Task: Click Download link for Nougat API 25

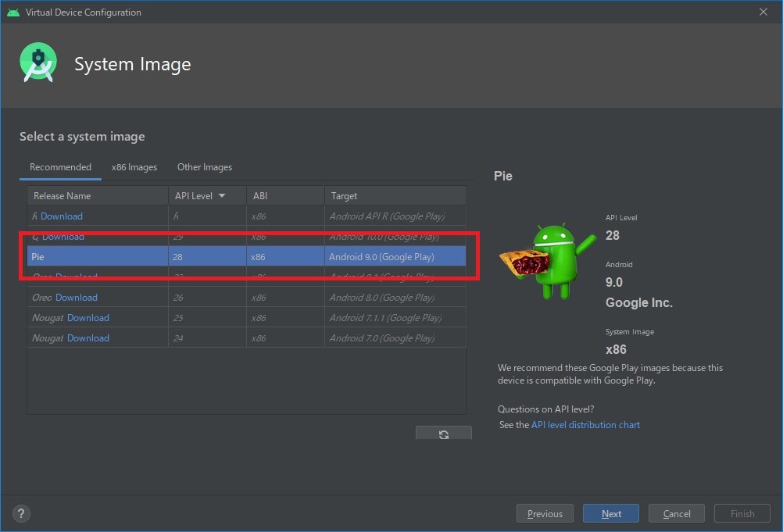Action: point(88,318)
